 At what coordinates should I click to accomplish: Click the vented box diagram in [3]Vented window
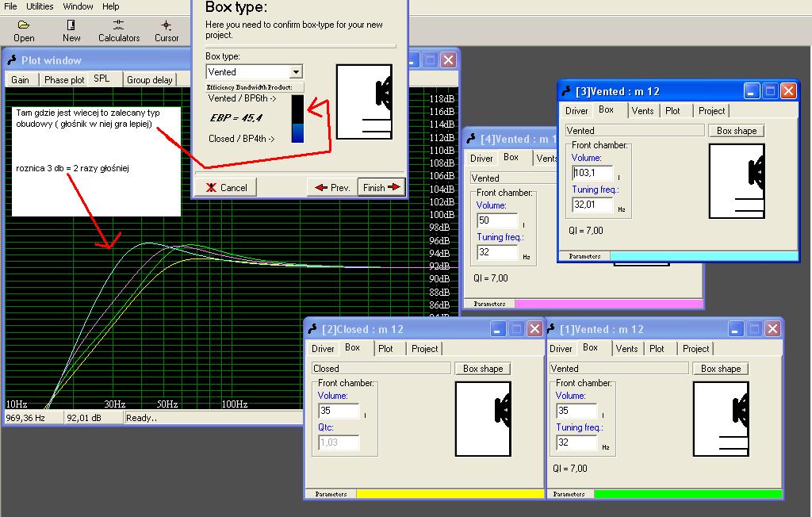737,181
